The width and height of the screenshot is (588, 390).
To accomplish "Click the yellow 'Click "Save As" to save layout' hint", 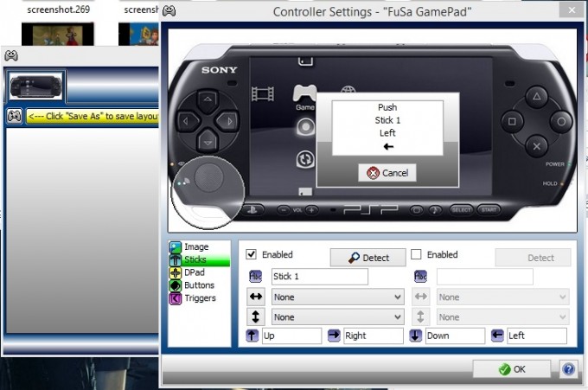I will tap(93, 116).
